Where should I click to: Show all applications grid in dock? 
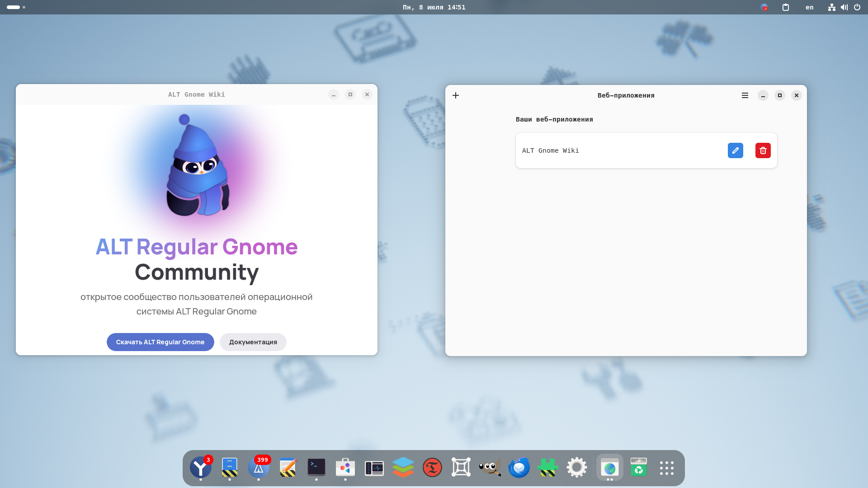click(667, 468)
